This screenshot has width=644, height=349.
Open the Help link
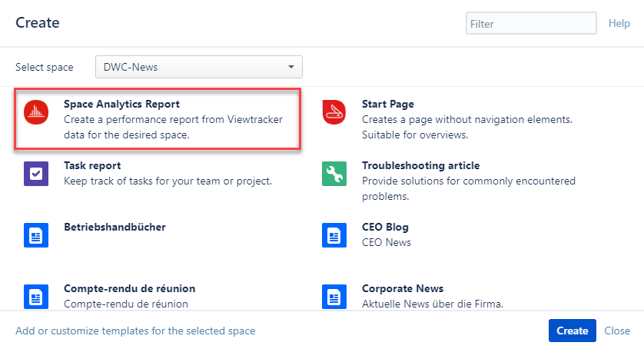[619, 24]
